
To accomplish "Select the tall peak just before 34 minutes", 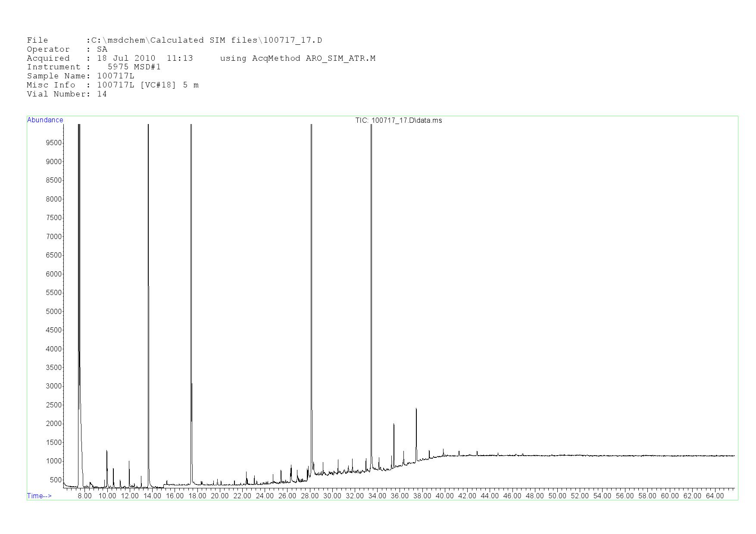I will click(x=371, y=258).
